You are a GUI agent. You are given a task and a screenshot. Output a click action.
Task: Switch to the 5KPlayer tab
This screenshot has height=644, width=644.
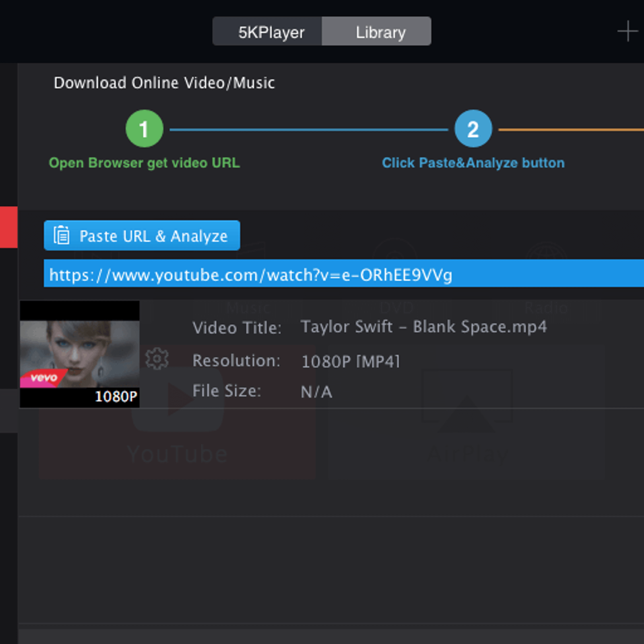point(267,31)
